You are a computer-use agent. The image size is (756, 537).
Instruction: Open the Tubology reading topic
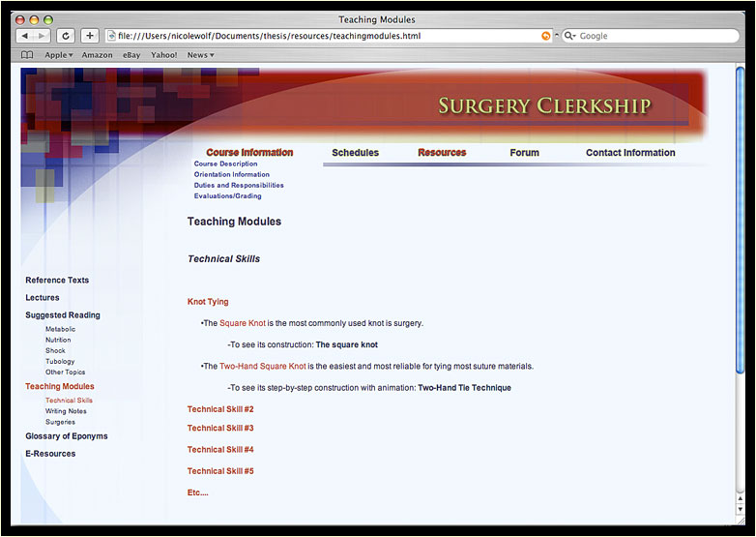(x=60, y=361)
